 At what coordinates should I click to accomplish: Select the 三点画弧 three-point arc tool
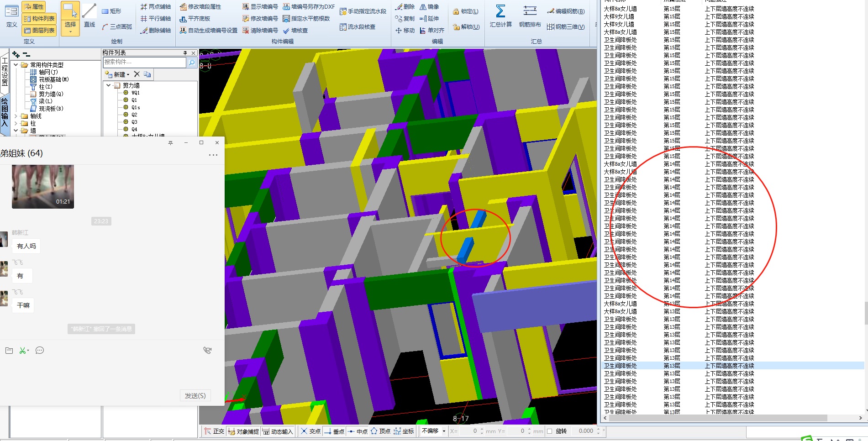(x=117, y=26)
